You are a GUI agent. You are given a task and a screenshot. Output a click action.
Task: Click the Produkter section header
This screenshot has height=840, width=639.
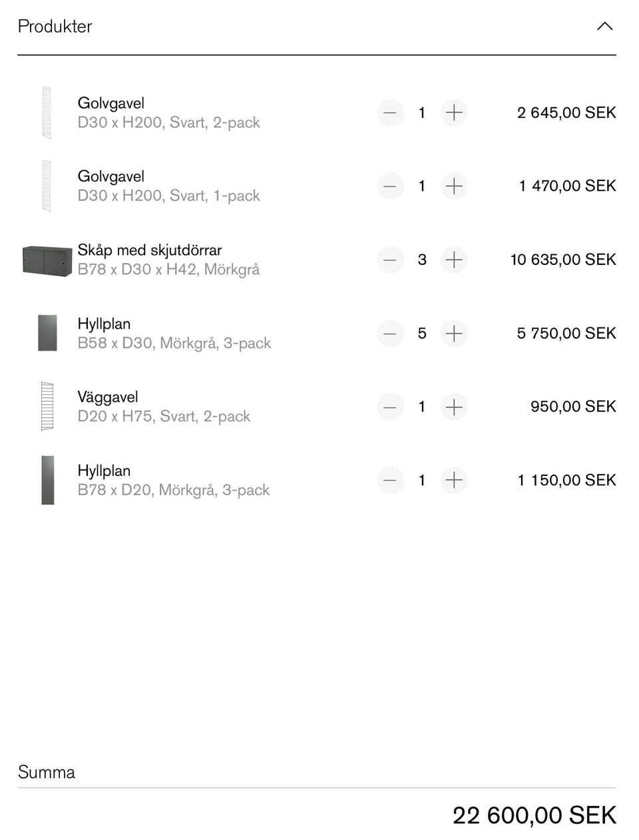55,27
